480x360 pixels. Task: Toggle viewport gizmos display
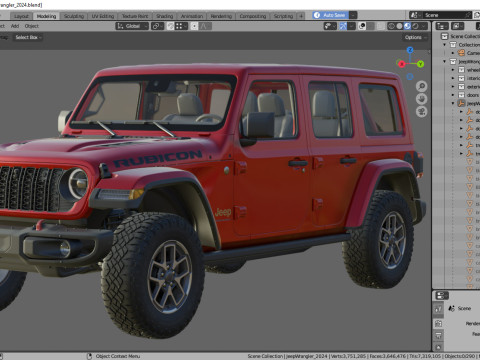tap(343, 26)
